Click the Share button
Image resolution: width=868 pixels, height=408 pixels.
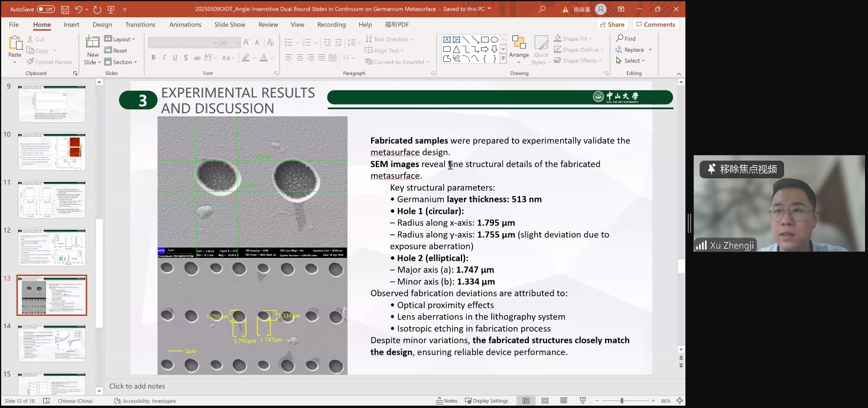coord(612,25)
